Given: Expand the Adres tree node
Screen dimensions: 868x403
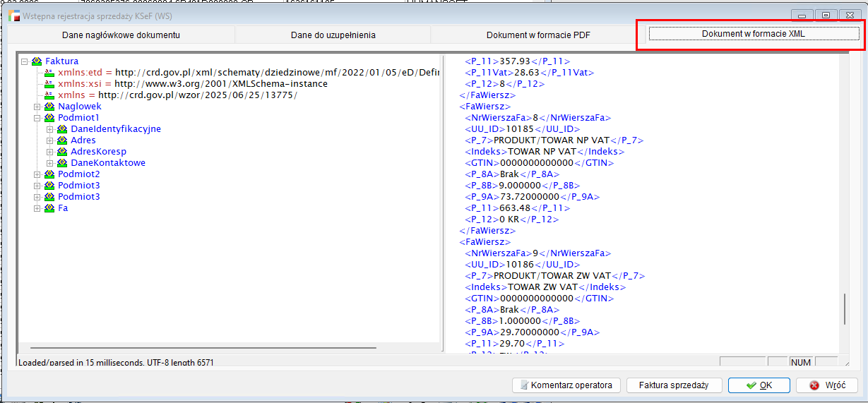Looking at the screenshot, I should (x=50, y=140).
